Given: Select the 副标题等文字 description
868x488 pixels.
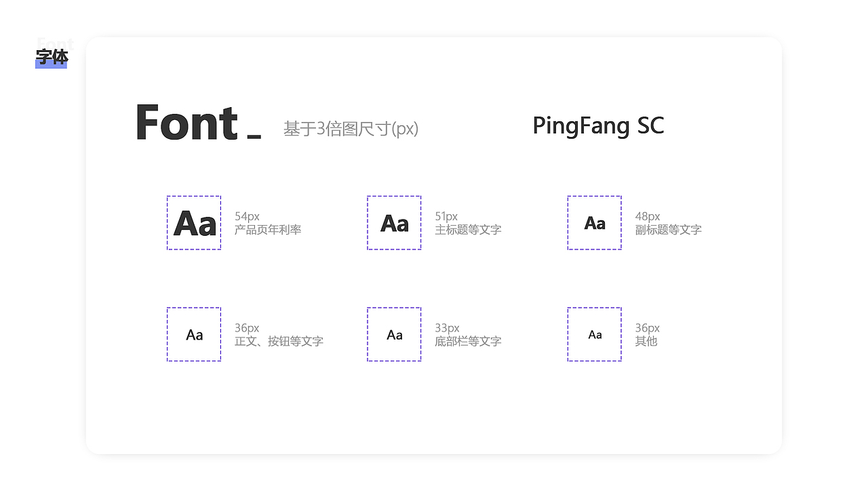Looking at the screenshot, I should [668, 230].
